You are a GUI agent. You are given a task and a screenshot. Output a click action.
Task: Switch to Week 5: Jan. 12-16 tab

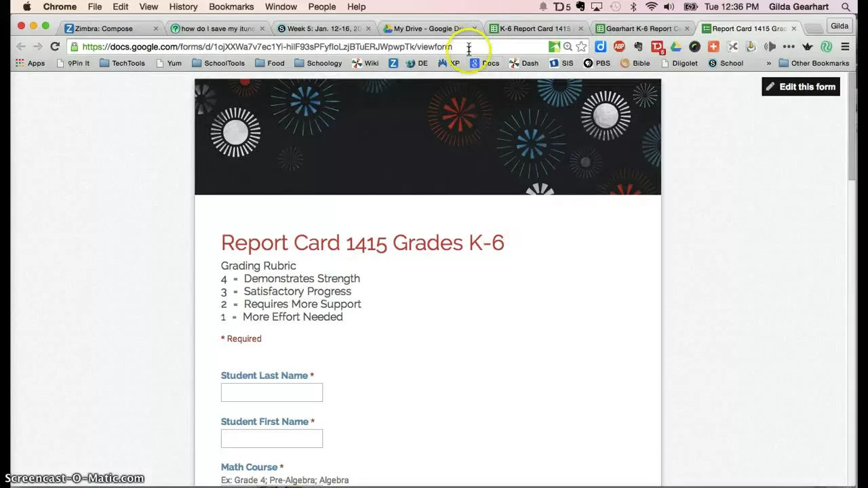click(x=323, y=28)
